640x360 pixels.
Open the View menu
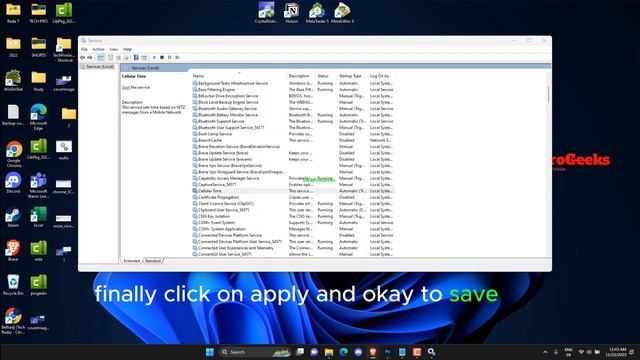[114, 49]
